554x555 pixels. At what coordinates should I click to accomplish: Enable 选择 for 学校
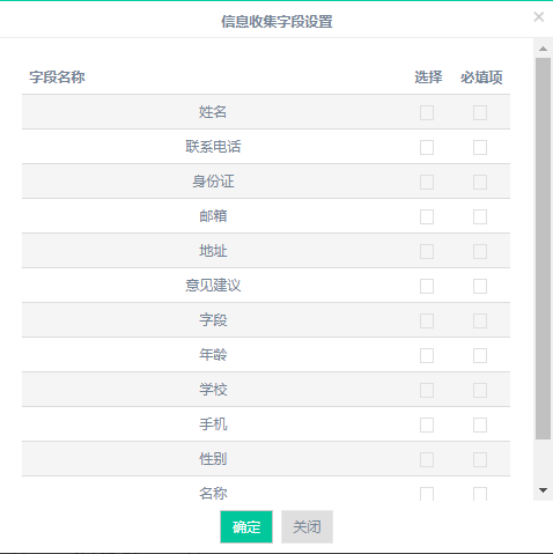(427, 390)
